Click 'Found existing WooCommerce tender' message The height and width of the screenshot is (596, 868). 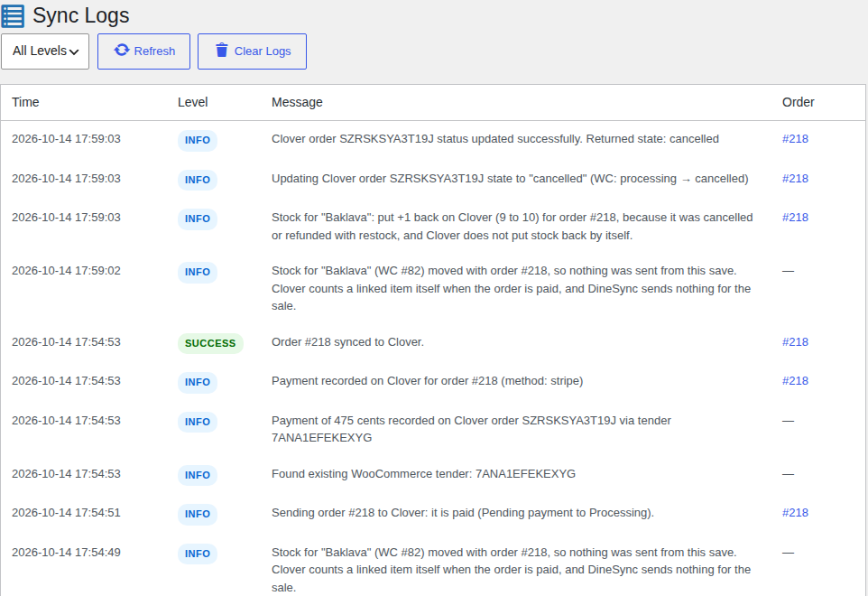(x=423, y=474)
